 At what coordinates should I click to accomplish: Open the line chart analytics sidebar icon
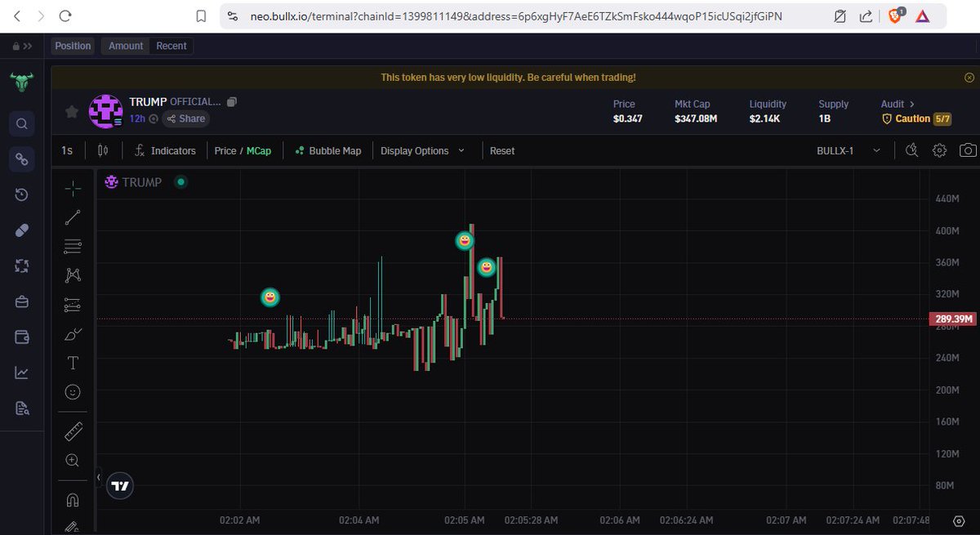tap(22, 372)
